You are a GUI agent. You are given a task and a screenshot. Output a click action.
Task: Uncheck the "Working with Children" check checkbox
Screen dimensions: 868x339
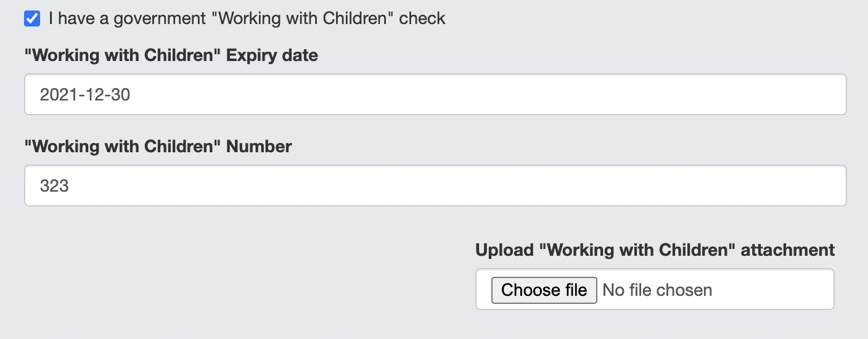[x=32, y=18]
